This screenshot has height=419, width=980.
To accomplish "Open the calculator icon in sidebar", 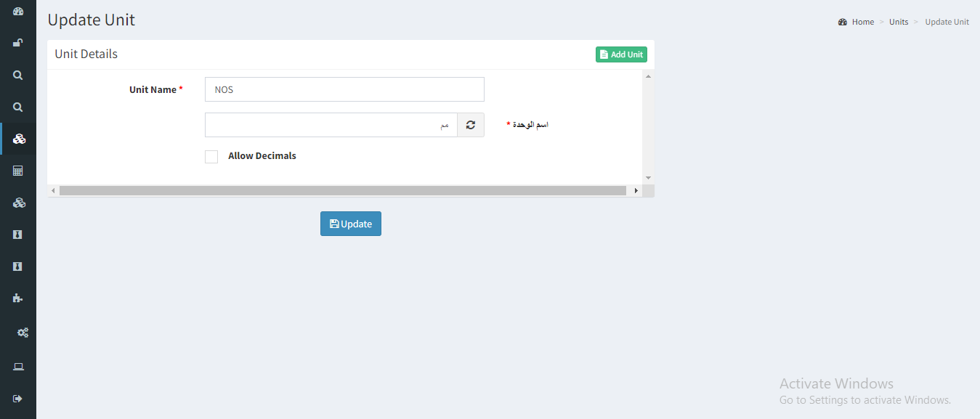I will [x=18, y=171].
